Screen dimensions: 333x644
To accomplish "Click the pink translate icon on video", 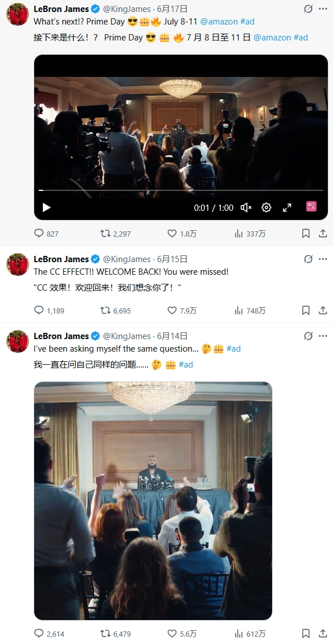I will click(311, 206).
